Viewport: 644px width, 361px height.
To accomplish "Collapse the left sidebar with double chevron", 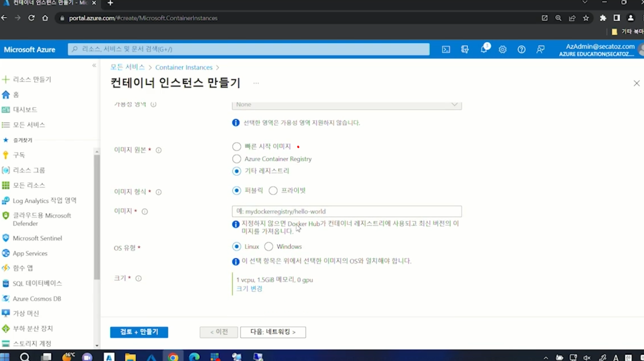I will tap(94, 65).
